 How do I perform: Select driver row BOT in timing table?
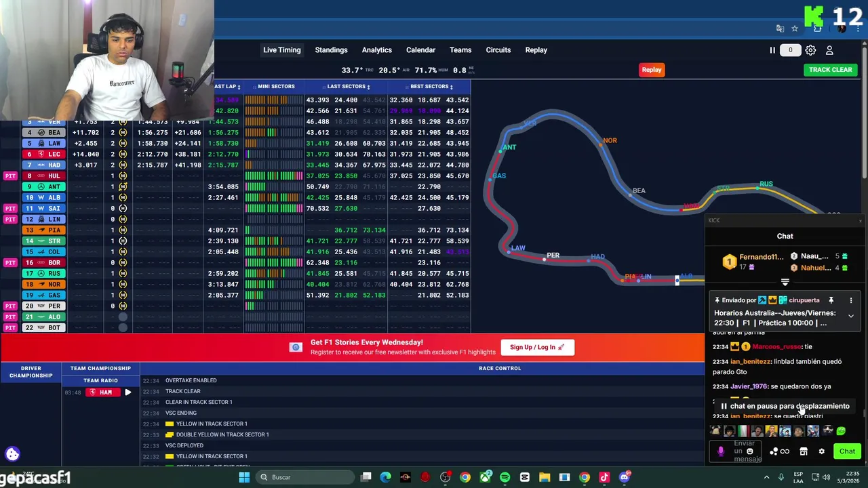[235, 328]
